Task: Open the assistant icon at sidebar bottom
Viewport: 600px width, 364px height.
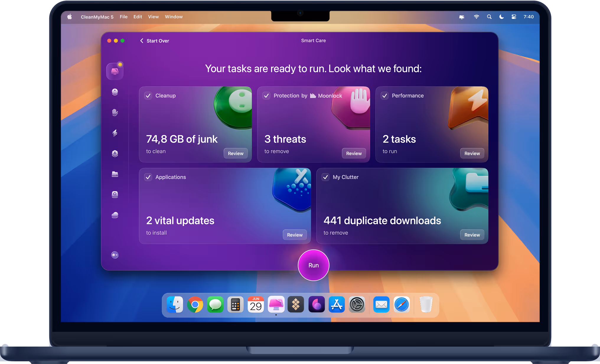Action: pos(115,255)
